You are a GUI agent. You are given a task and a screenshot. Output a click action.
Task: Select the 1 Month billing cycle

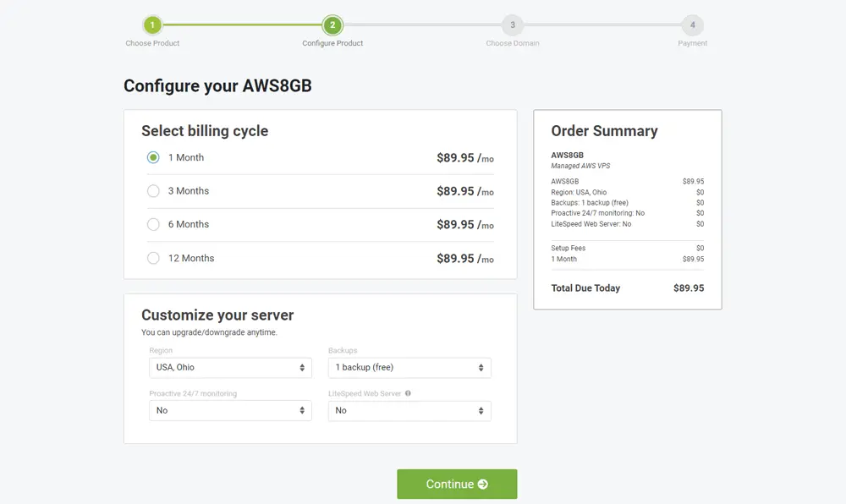click(x=153, y=157)
